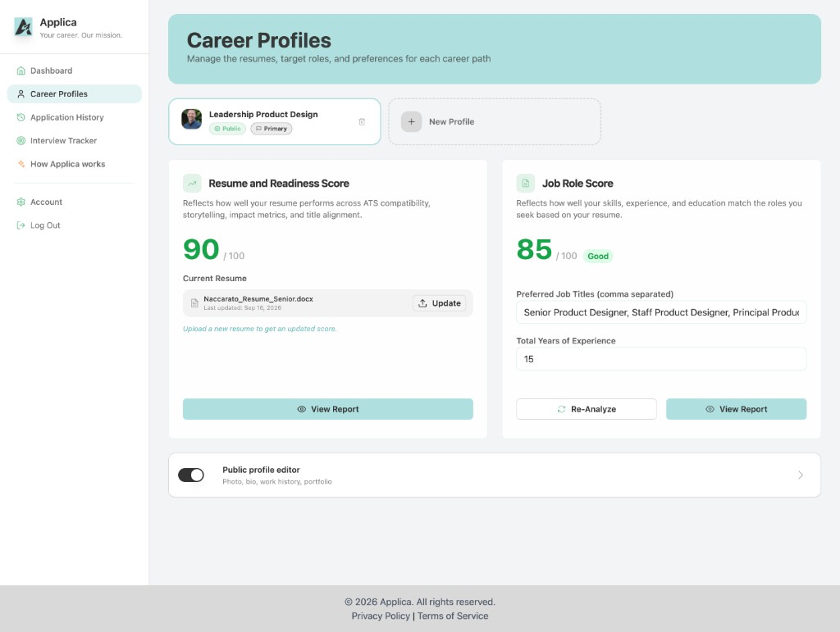Open the Dashboard sidebar item
This screenshot has height=632, width=840.
click(x=75, y=70)
